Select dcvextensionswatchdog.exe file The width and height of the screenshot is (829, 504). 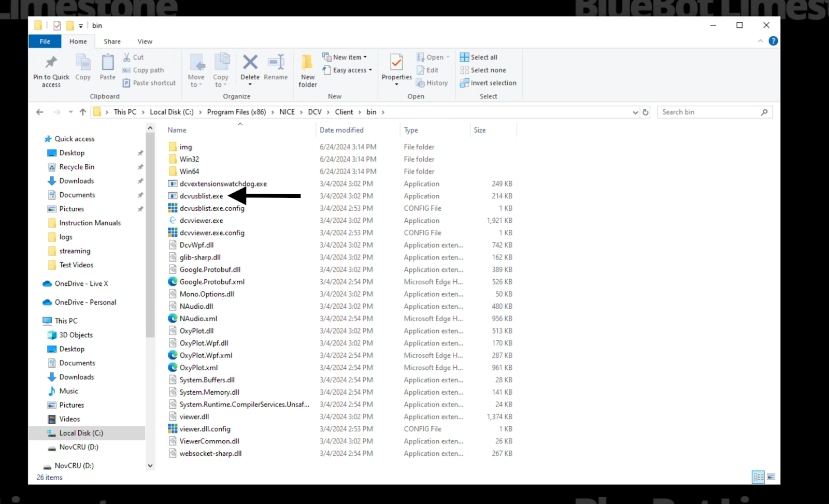coord(223,184)
